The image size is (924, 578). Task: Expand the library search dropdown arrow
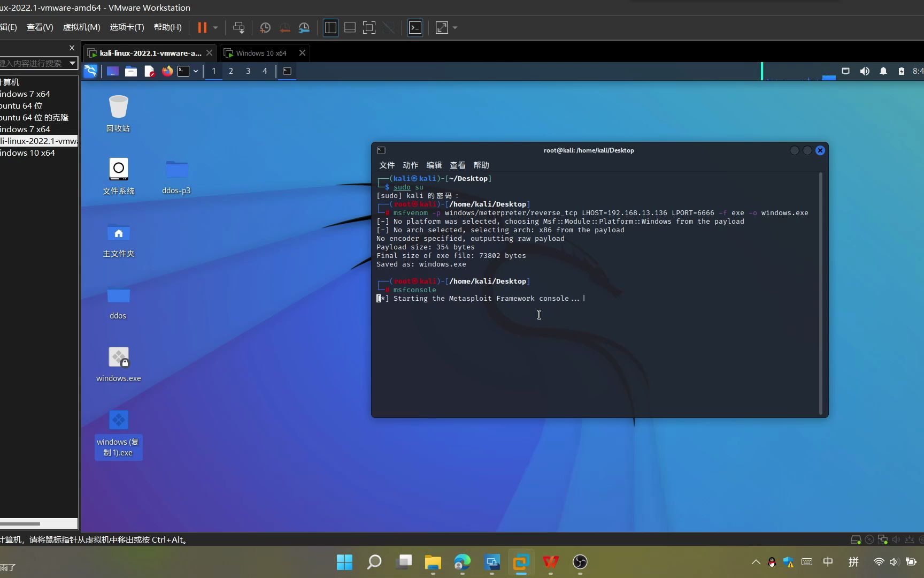tap(72, 63)
